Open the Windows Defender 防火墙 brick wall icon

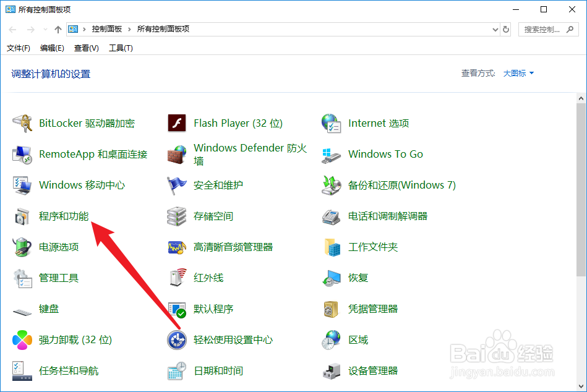[177, 155]
